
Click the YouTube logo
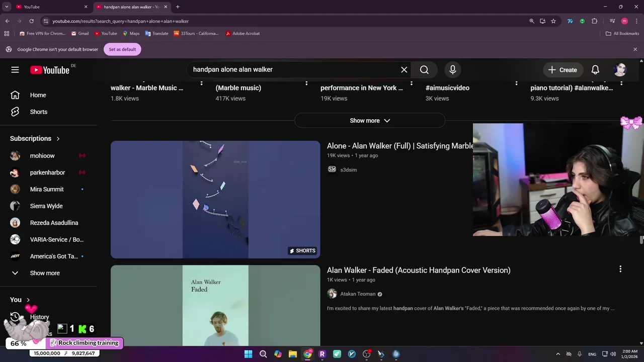point(50,70)
